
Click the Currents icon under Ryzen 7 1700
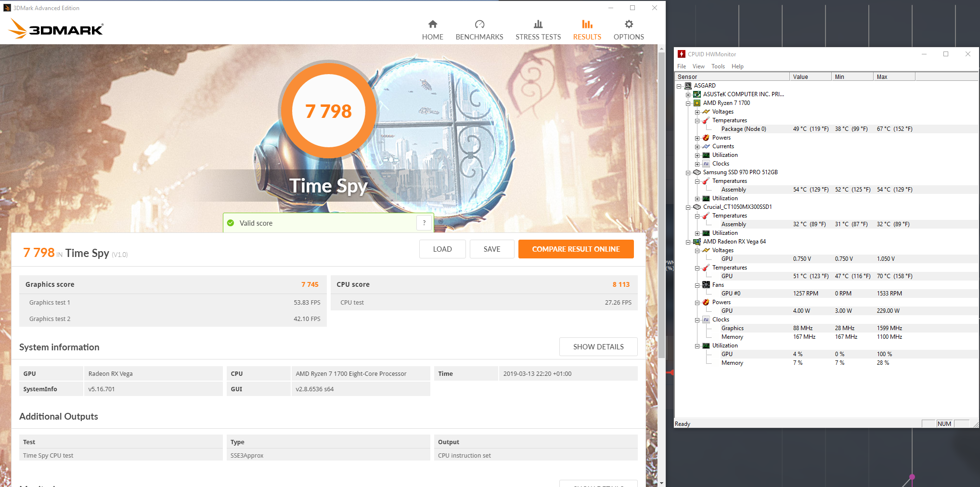(706, 146)
